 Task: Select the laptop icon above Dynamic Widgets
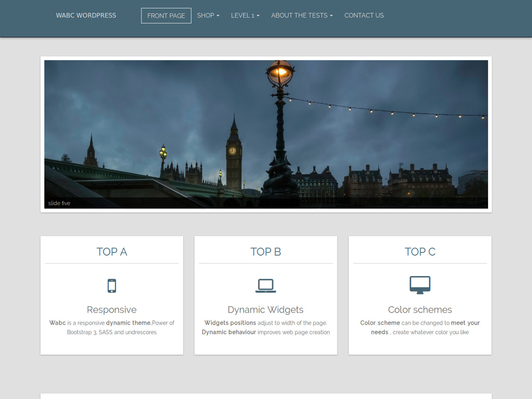pyautogui.click(x=266, y=285)
